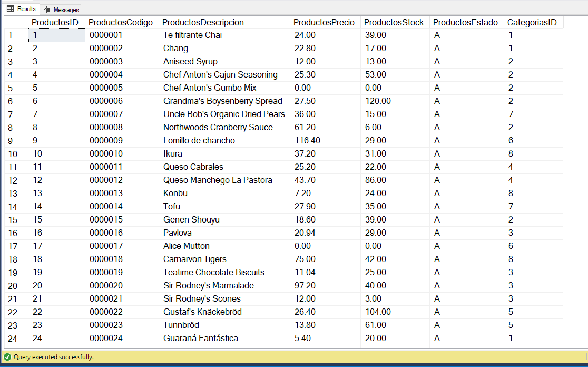This screenshot has height=367, width=588.
Task: Select the Results tab
Action: point(22,9)
